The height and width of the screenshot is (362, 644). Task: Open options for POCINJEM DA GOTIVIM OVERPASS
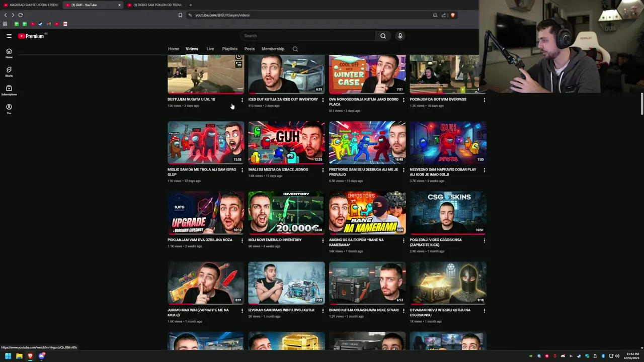pyautogui.click(x=485, y=100)
